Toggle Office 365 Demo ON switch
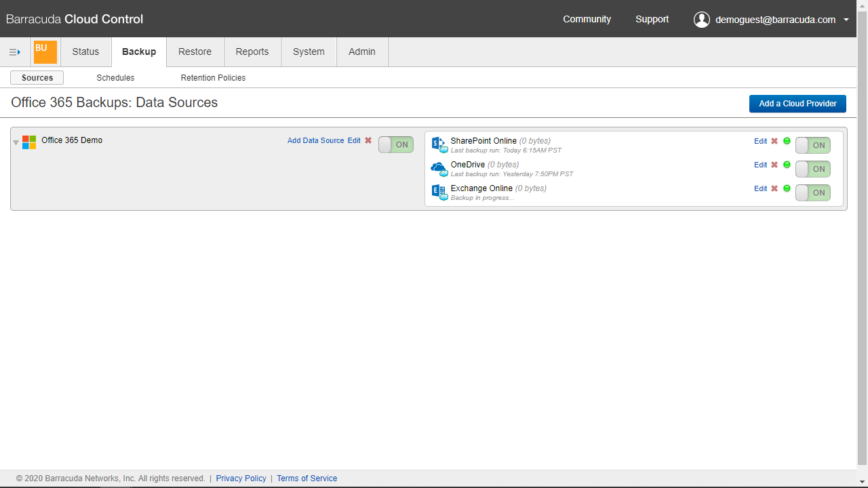Screen dimensions: 868x488 396,144
